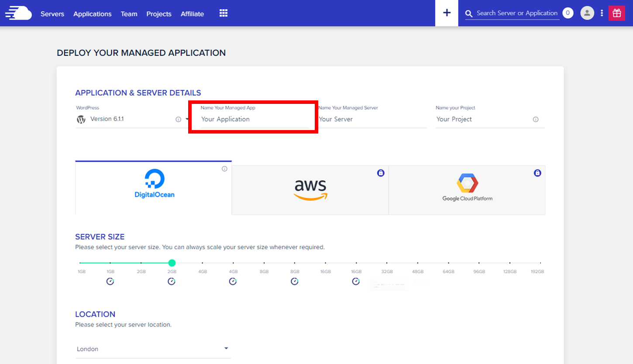Open the Servers menu

click(x=52, y=14)
